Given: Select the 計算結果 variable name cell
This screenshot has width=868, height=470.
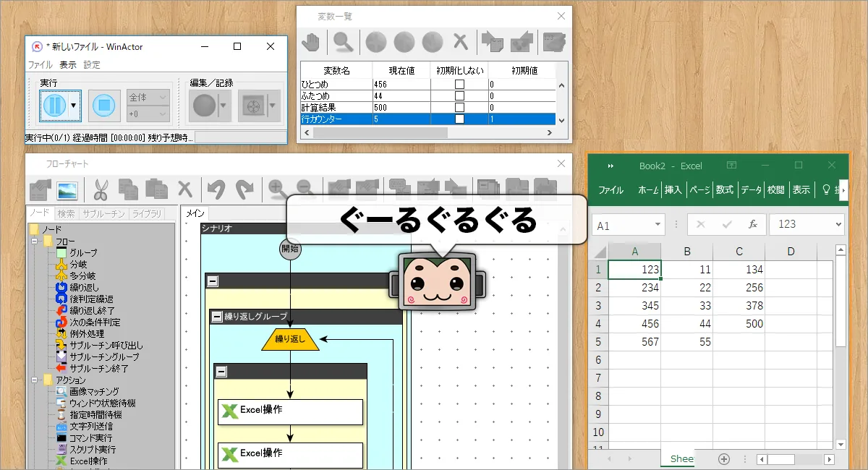Looking at the screenshot, I should (x=336, y=107).
